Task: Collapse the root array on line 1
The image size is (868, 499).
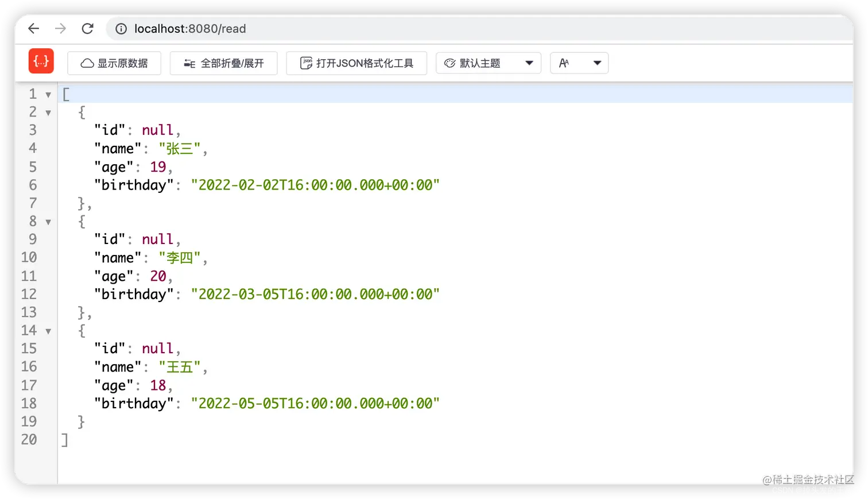Action: pyautogui.click(x=48, y=95)
